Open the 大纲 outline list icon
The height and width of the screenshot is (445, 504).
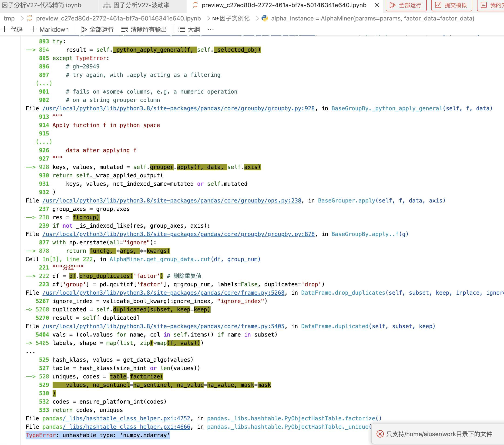click(182, 30)
